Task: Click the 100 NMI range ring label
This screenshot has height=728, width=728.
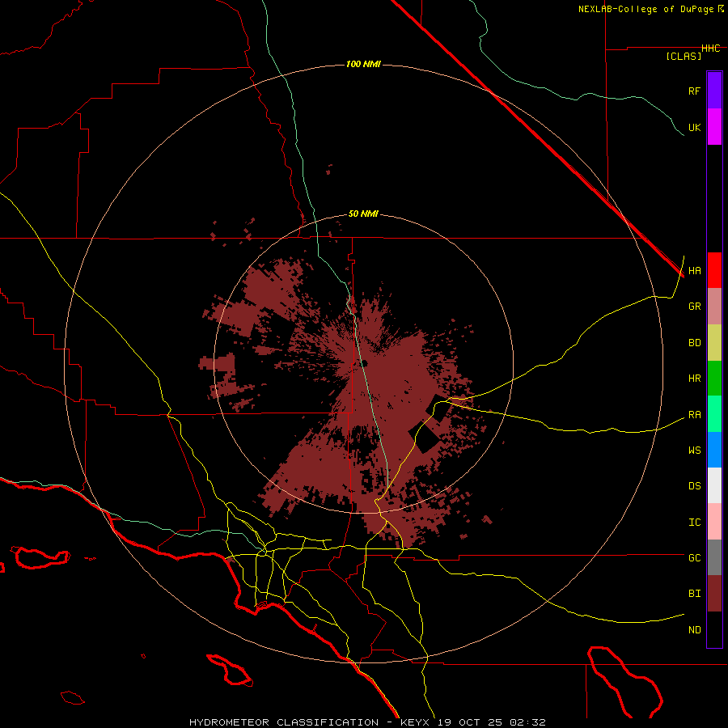Action: [x=363, y=64]
